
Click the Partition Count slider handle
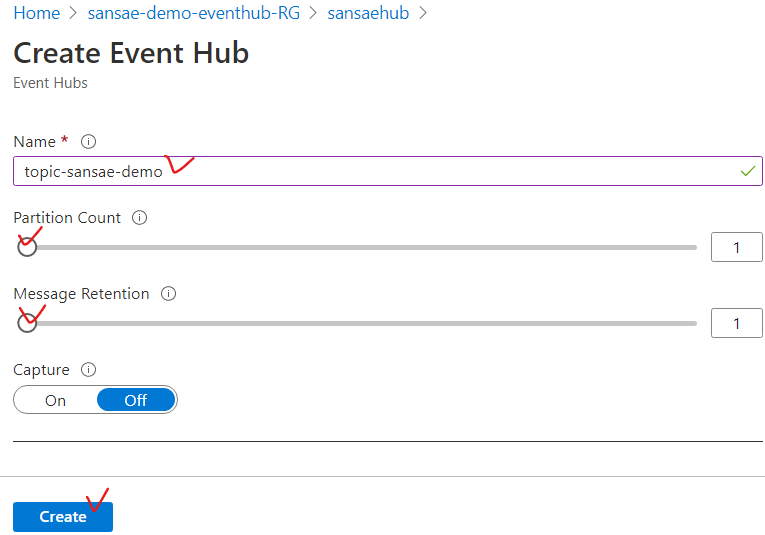27,247
